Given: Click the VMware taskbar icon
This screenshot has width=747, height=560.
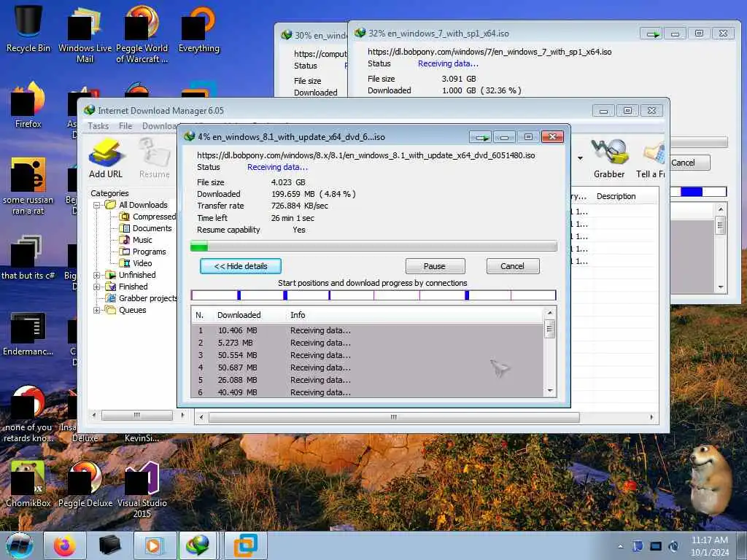Looking at the screenshot, I should click(246, 545).
